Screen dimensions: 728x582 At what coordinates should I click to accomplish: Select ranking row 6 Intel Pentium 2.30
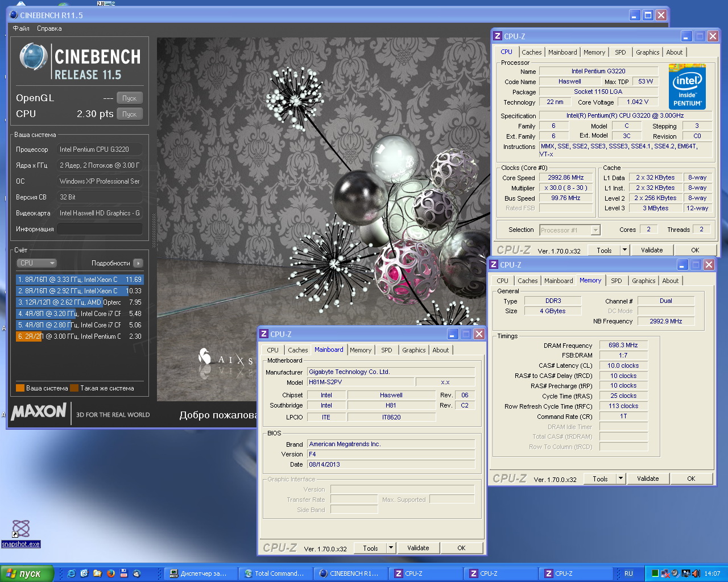click(80, 336)
